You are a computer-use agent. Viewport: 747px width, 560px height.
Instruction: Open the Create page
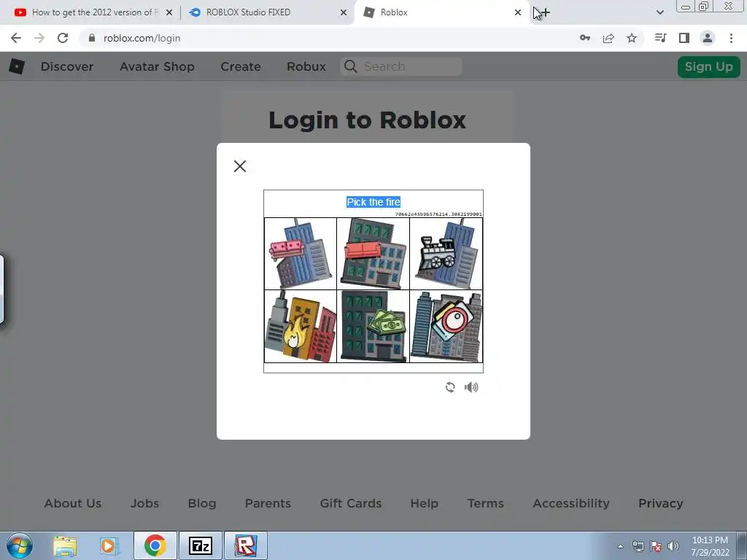tap(241, 66)
